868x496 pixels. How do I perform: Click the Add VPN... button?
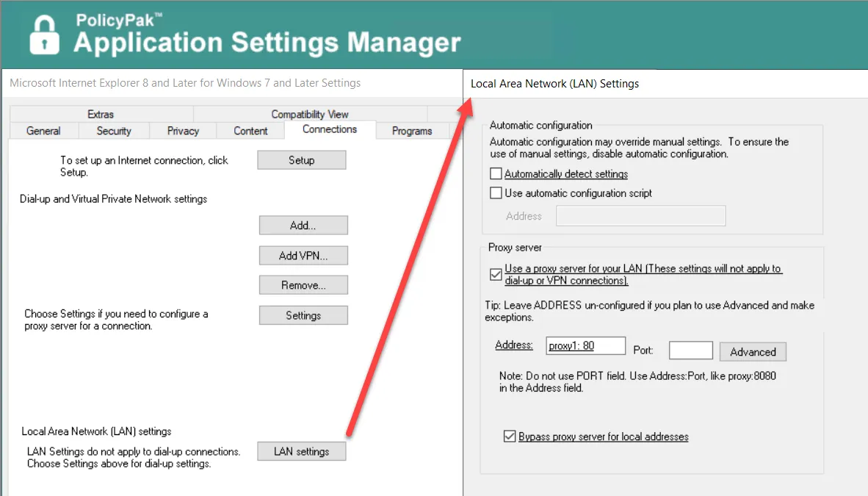click(303, 256)
